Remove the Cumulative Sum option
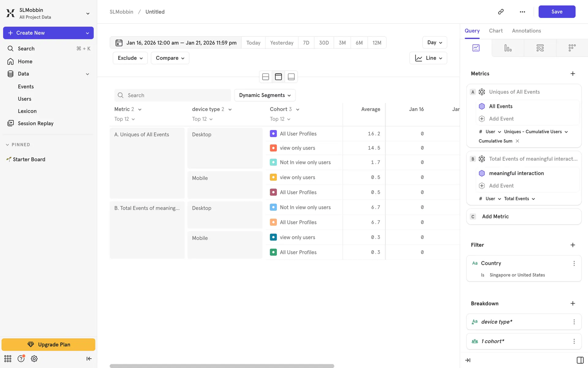This screenshot has height=368, width=588. coord(518,141)
